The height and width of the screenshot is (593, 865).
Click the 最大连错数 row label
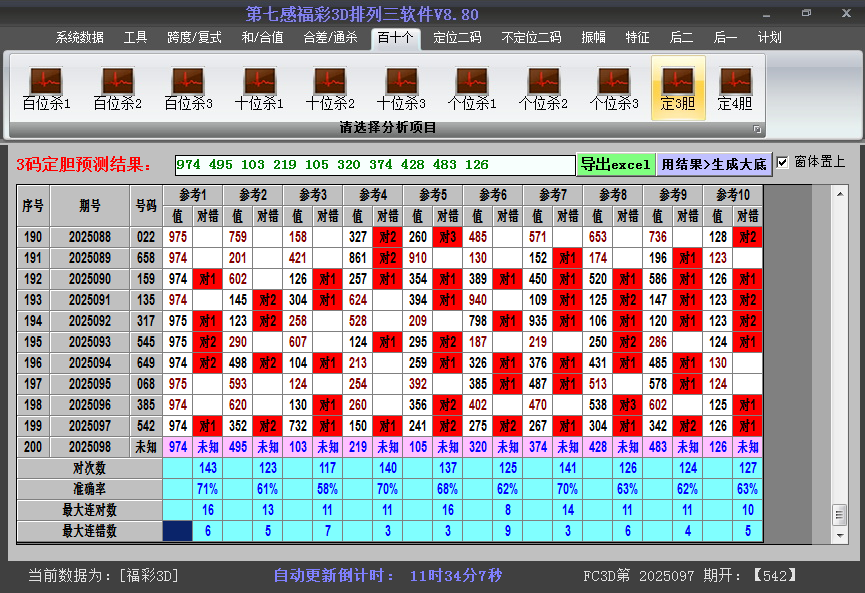(89, 531)
